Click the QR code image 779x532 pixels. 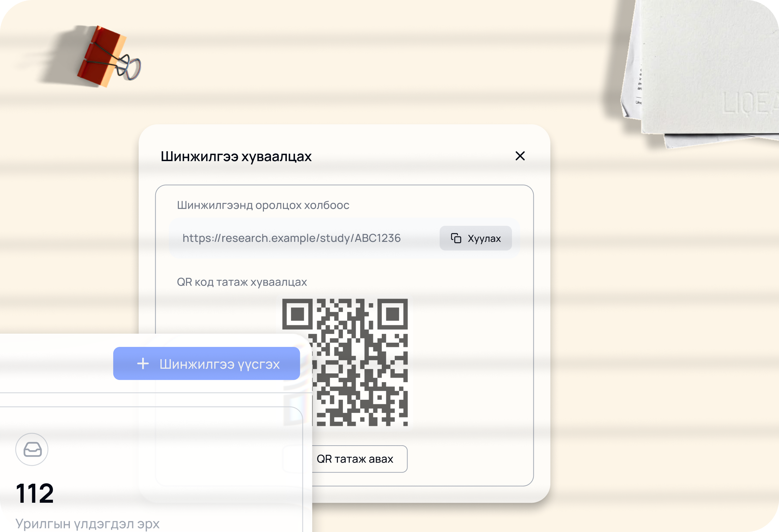click(345, 362)
